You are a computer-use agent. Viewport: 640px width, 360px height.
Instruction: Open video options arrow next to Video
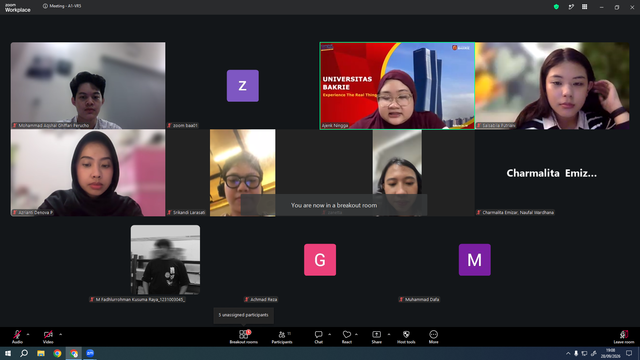pyautogui.click(x=60, y=334)
